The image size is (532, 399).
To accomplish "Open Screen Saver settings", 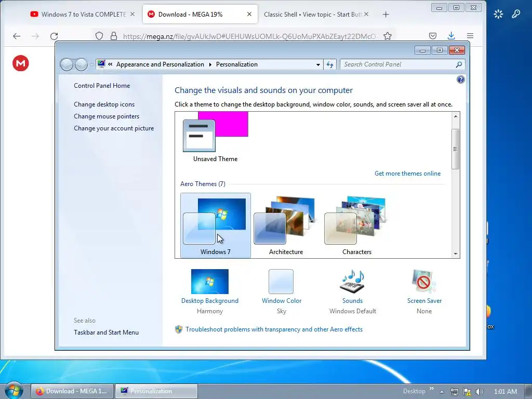I will pos(424,291).
